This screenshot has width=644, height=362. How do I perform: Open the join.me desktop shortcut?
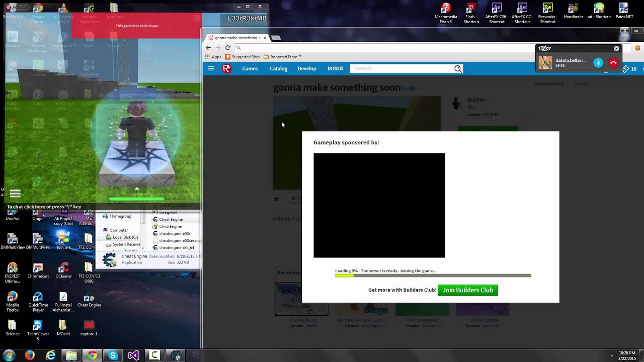[x=63, y=241]
